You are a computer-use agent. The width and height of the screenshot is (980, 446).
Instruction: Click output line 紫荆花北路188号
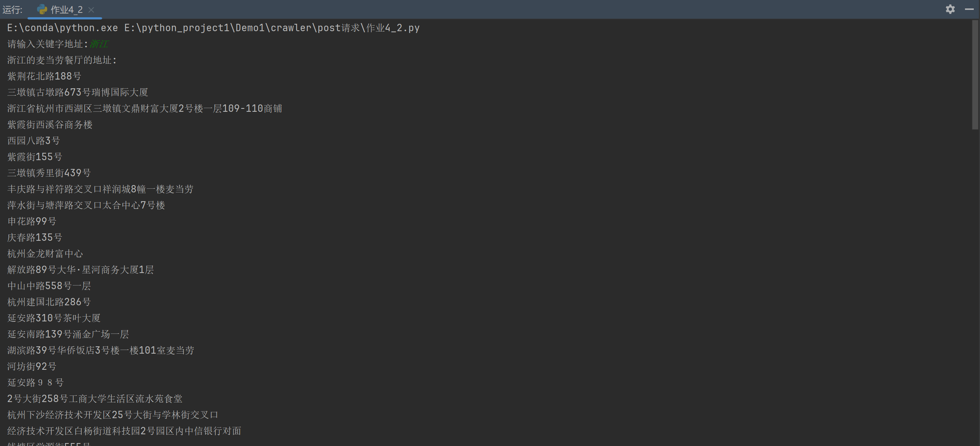(x=44, y=76)
